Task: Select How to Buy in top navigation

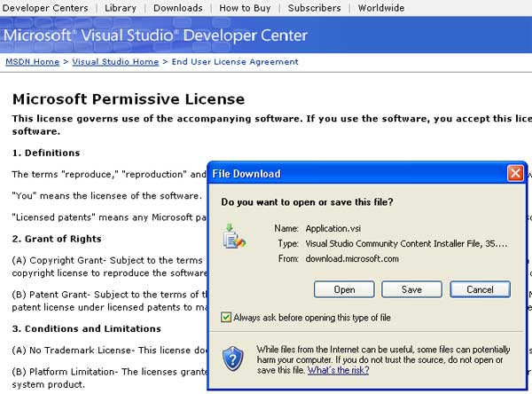Action: pos(245,8)
